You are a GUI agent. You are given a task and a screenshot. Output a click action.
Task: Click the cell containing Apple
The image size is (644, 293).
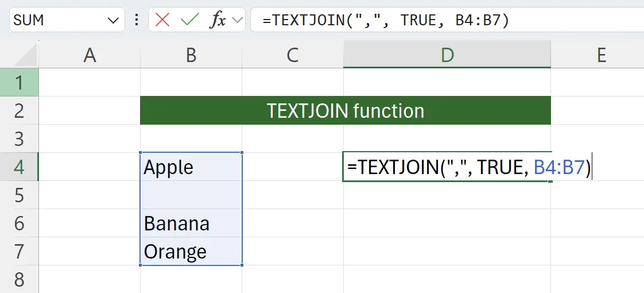tap(191, 167)
